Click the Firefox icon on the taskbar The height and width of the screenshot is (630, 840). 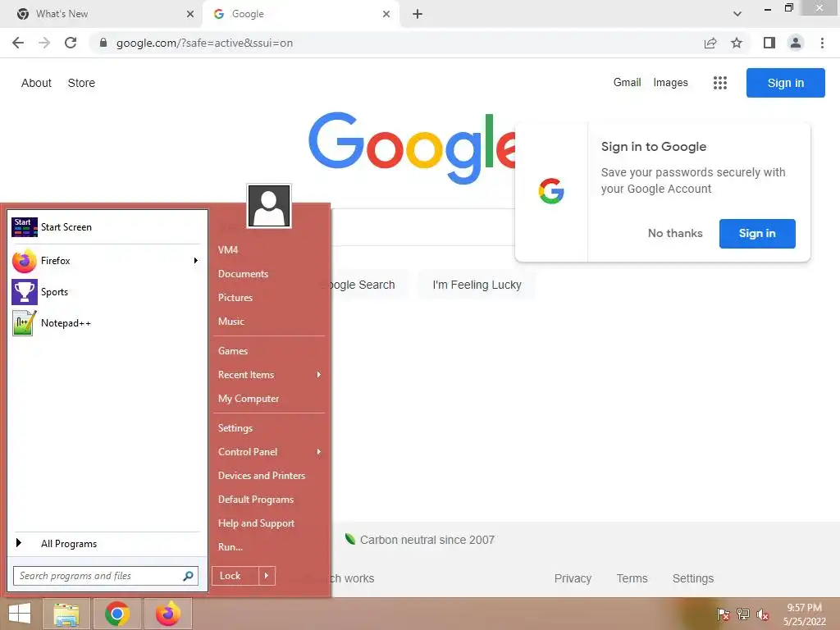(167, 614)
